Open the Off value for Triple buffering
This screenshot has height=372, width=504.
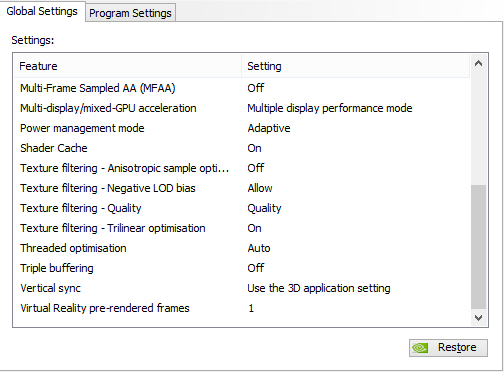pyautogui.click(x=256, y=268)
